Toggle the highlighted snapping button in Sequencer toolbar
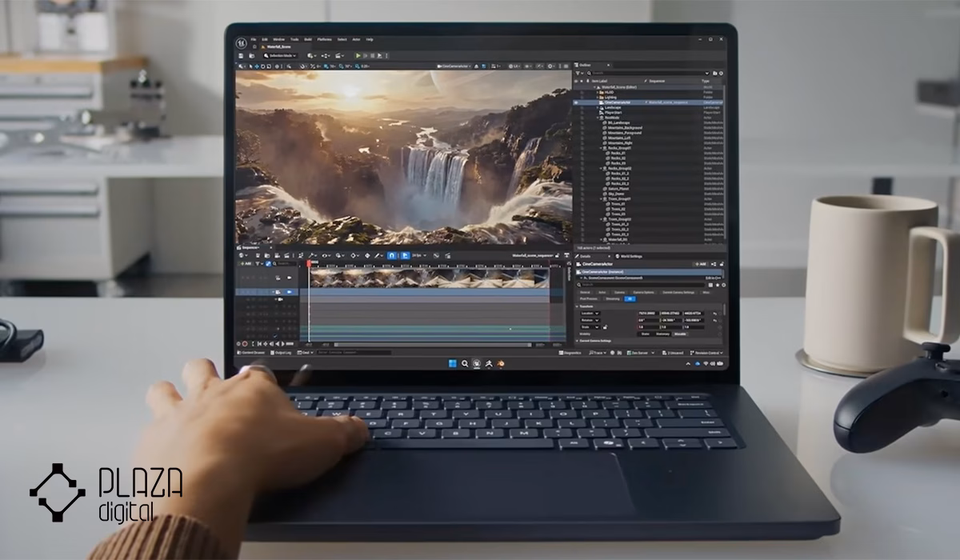Viewport: 960px width, 560px height. (x=392, y=256)
